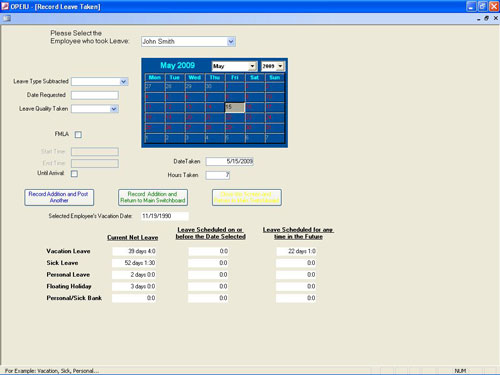Viewport: 500px width, 375px height.
Task: Click the OPEIU application icon in title bar
Action: coord(5,7)
